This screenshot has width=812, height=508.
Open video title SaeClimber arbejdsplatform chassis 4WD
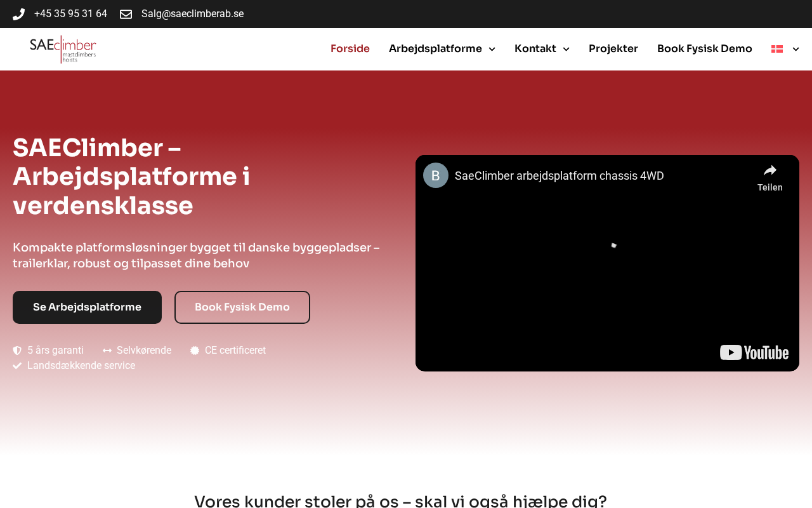click(x=560, y=176)
